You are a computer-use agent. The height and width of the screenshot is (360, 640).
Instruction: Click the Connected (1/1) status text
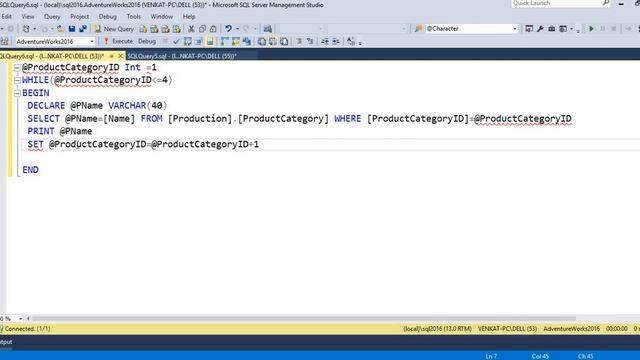pos(27,329)
